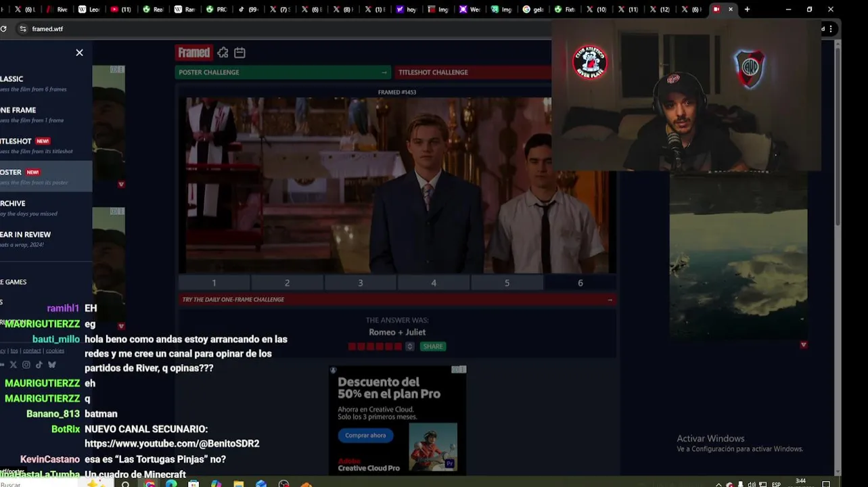Open the X (Twitter) social icon in sidebar
Viewport: 868px width, 487px height.
coord(13,365)
